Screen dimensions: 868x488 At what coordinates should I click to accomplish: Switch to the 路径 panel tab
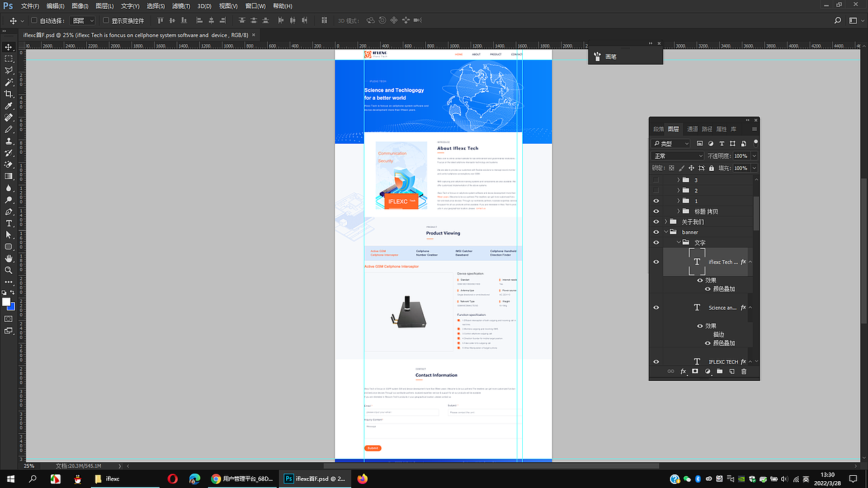[707, 129]
